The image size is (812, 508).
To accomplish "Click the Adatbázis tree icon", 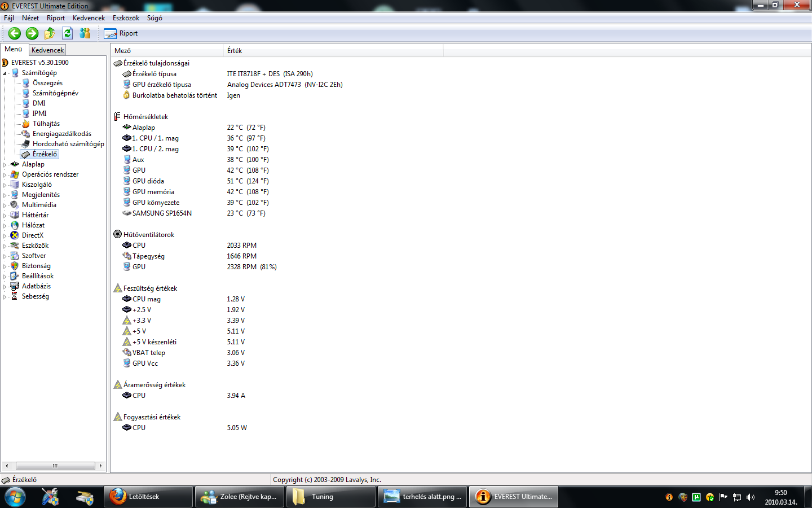I will (x=15, y=286).
